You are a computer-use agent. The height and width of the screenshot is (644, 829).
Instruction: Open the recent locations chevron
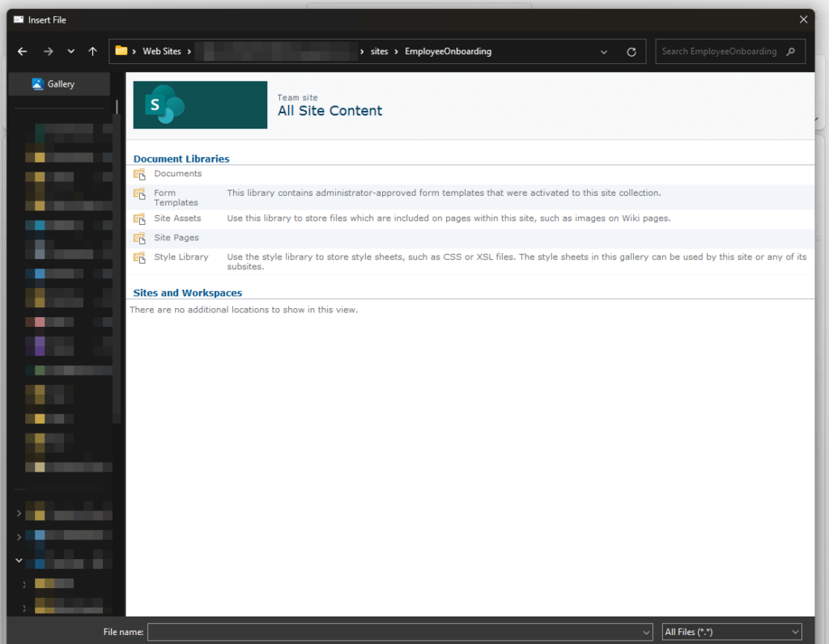71,51
